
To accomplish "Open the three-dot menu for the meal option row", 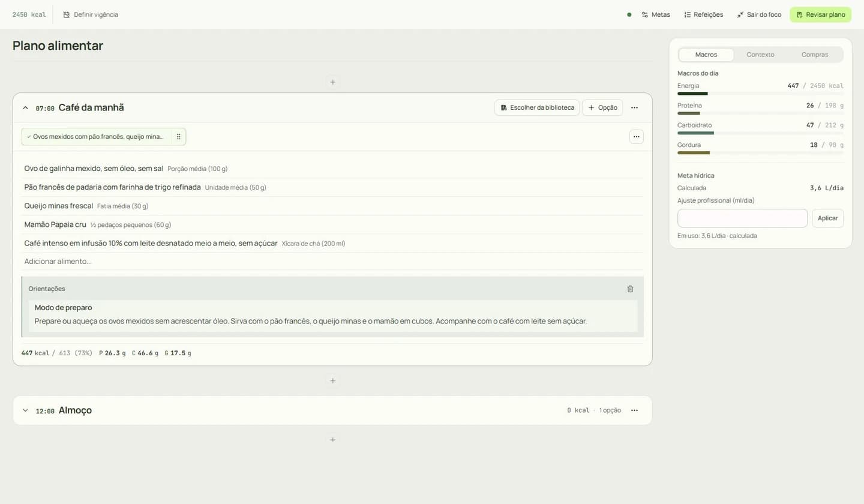I will [637, 137].
